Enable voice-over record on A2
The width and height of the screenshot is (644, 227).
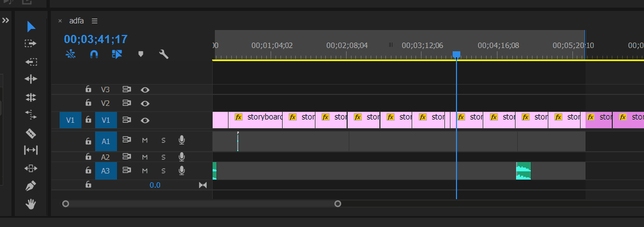182,157
